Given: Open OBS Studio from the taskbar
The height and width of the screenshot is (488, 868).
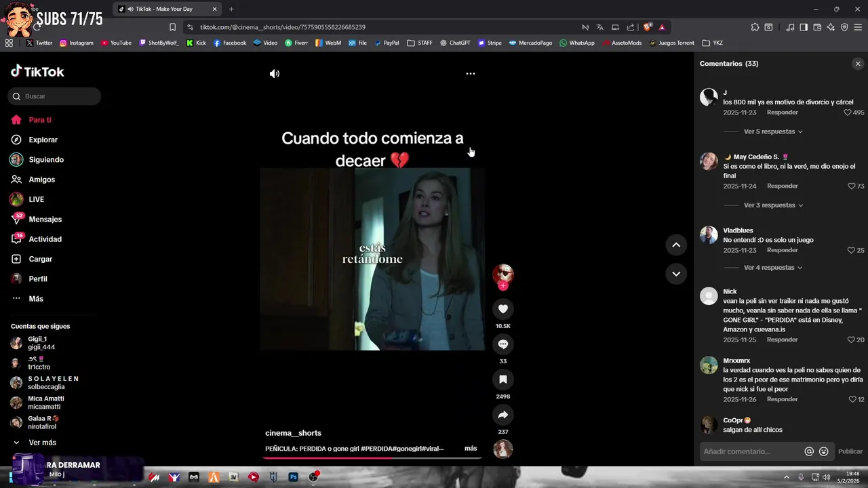Looking at the screenshot, I should coord(313,477).
